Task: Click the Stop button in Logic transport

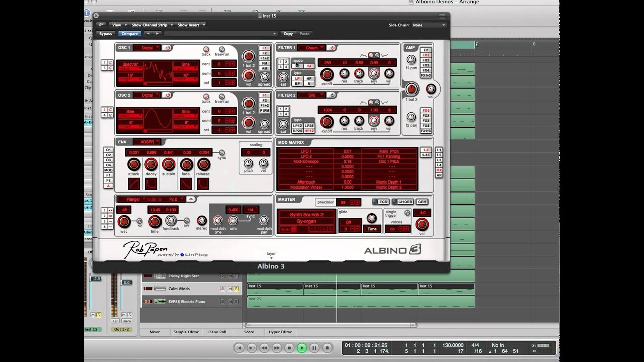Action: point(289,348)
